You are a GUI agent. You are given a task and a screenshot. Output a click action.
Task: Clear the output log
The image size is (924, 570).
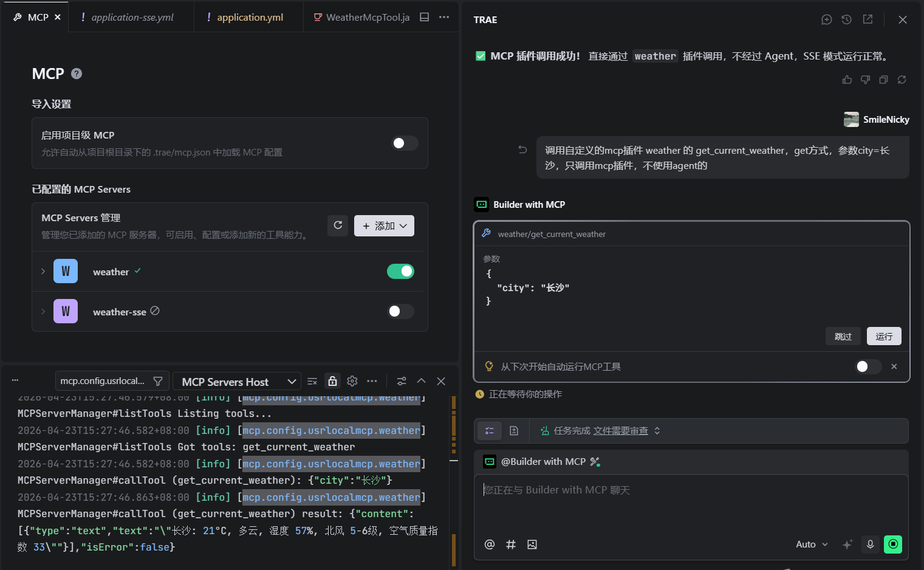[x=312, y=381]
